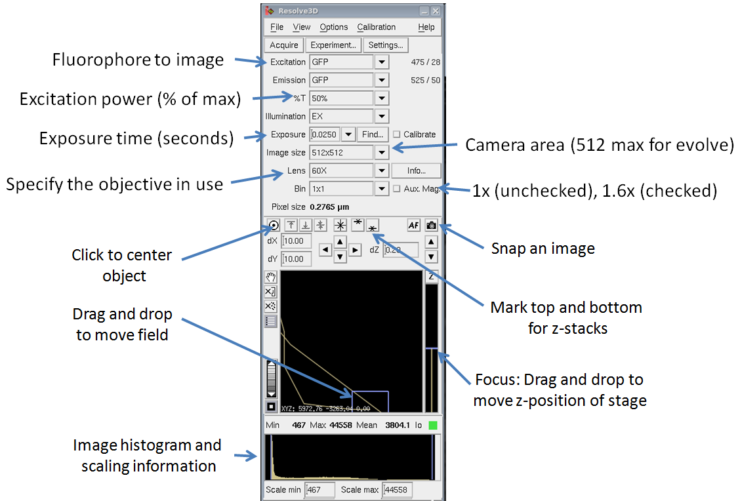
Task: Open the Image size dropdown
Action: 381,153
